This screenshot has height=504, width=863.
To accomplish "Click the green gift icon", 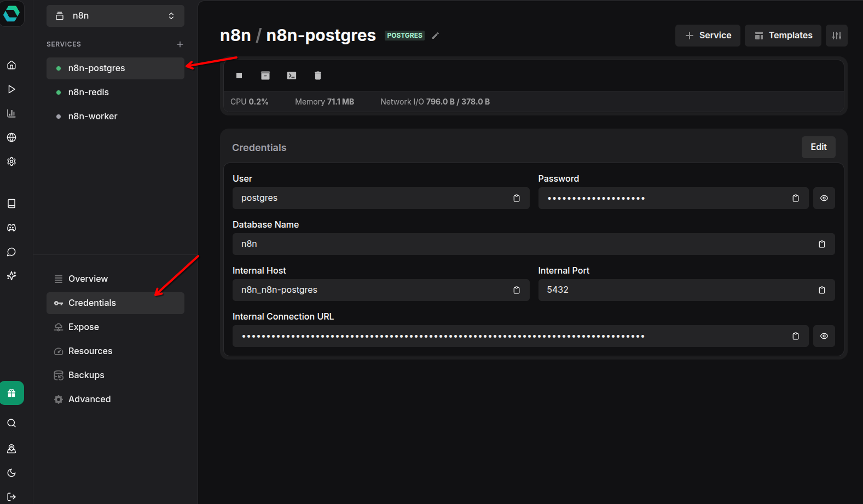I will click(11, 393).
